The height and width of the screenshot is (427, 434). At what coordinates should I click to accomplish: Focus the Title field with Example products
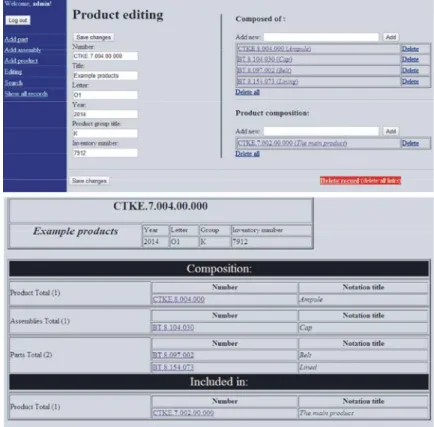tap(105, 76)
